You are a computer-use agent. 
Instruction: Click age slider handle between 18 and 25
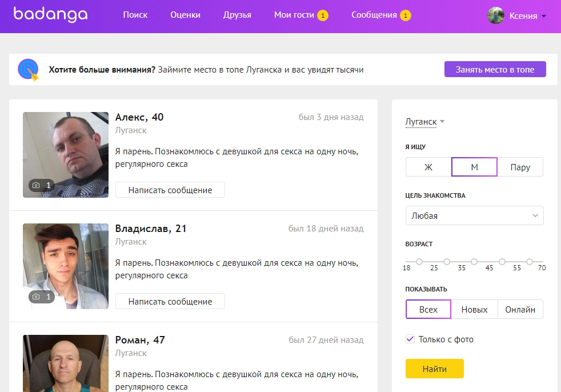(x=419, y=262)
